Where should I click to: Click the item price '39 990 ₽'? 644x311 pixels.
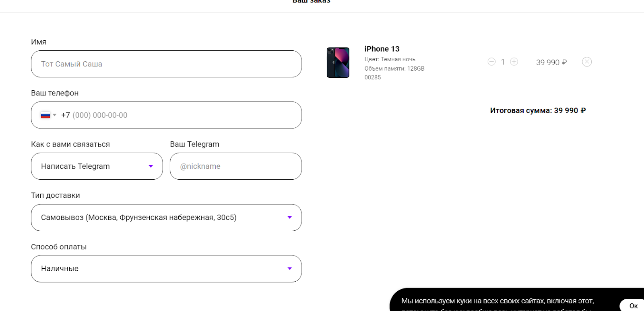pyautogui.click(x=551, y=62)
